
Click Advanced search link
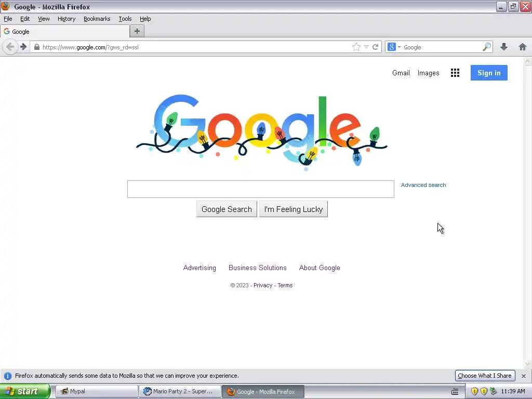click(x=423, y=185)
